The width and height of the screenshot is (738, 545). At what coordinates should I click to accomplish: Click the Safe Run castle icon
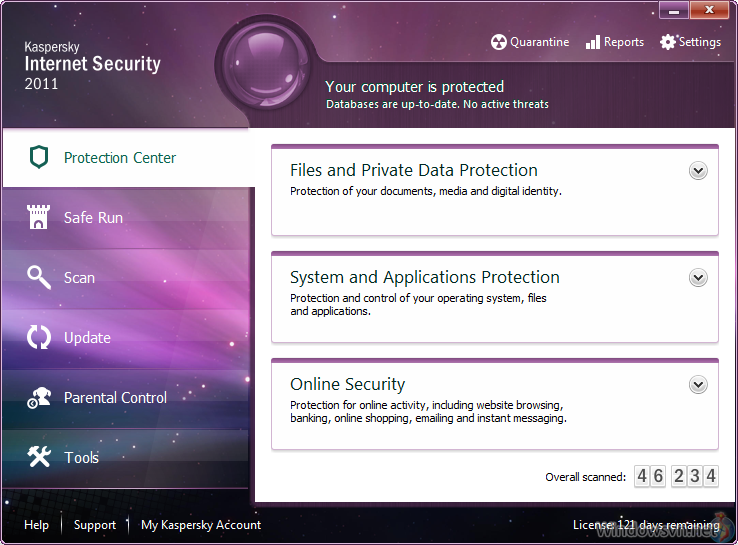pos(39,217)
